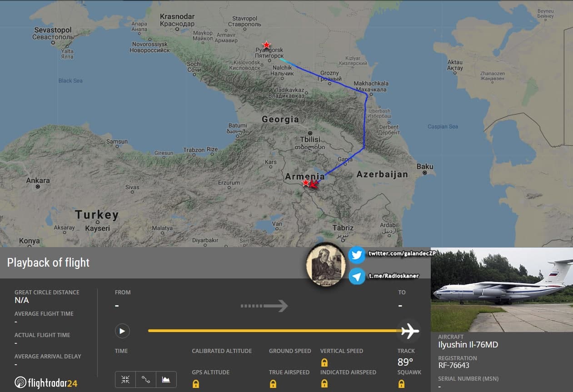Click the Baku city marker on map

click(x=425, y=173)
